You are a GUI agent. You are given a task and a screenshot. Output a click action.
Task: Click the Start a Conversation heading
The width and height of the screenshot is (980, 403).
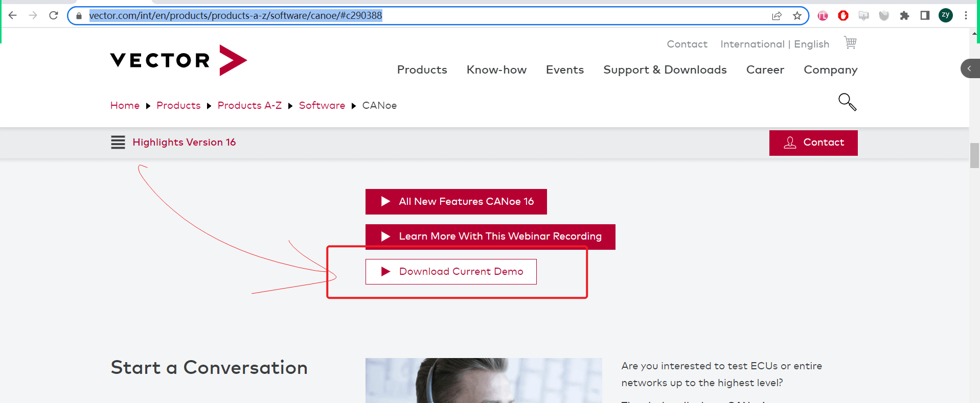pos(209,368)
